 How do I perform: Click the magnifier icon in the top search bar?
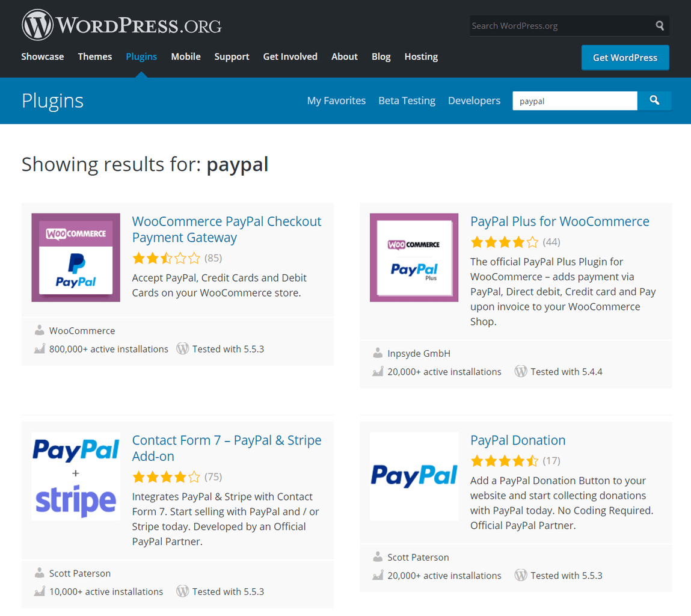(659, 25)
